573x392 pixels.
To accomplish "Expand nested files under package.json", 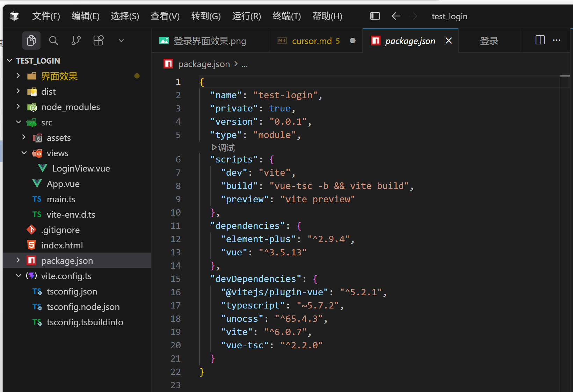I will click(x=18, y=260).
